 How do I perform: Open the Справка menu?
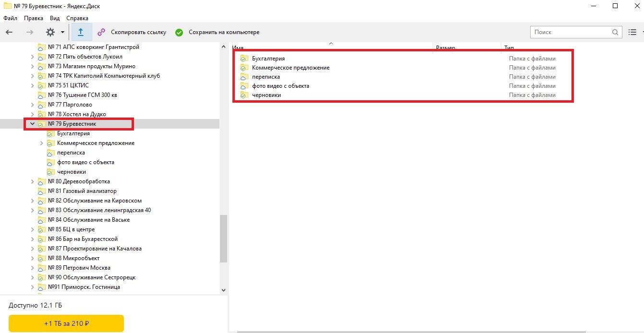pyautogui.click(x=77, y=18)
